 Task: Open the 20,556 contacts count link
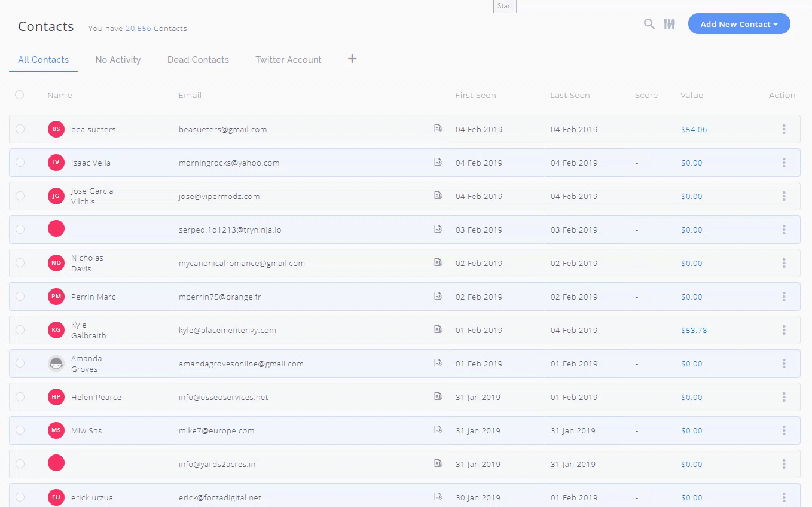click(138, 28)
